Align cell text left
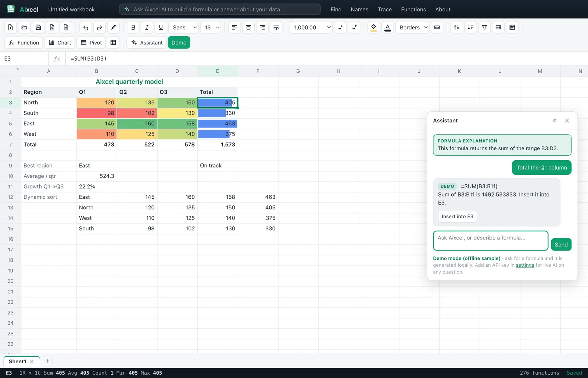This screenshot has width=588, height=378. [x=234, y=28]
